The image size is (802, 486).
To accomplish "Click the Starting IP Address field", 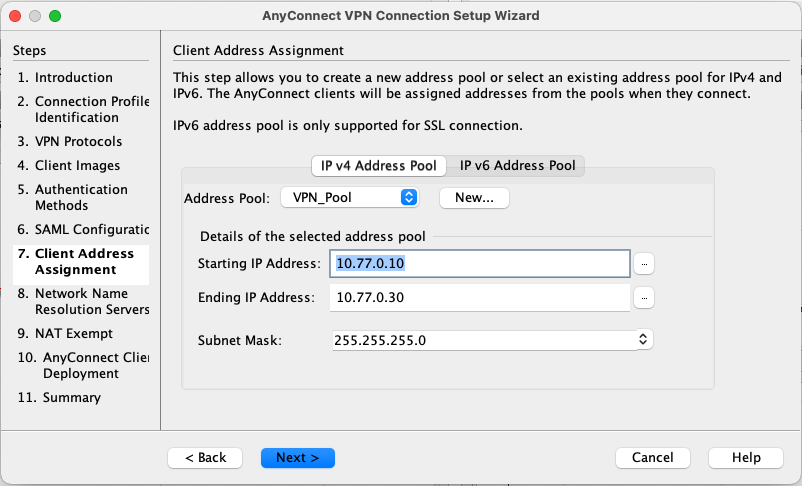I will pyautogui.click(x=480, y=263).
